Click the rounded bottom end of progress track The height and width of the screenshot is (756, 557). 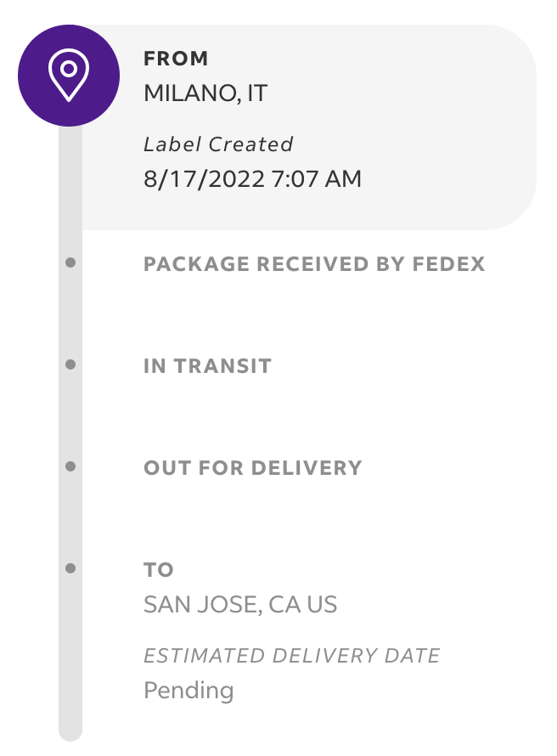tap(70, 733)
